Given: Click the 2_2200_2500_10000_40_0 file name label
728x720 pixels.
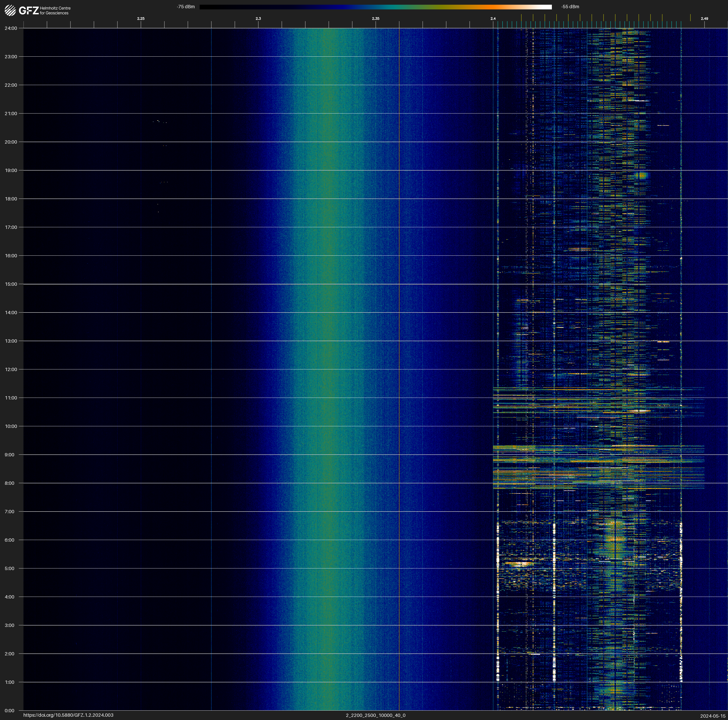Looking at the screenshot, I should click(375, 715).
